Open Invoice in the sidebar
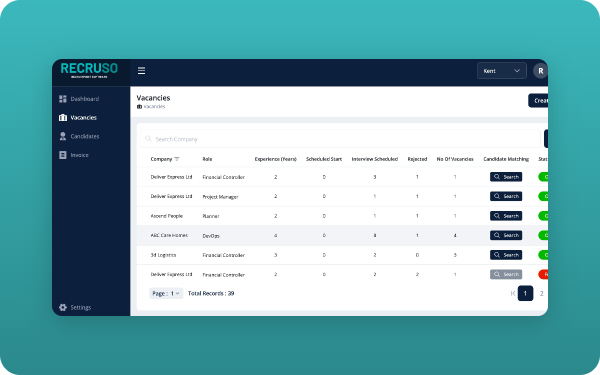 (74, 155)
